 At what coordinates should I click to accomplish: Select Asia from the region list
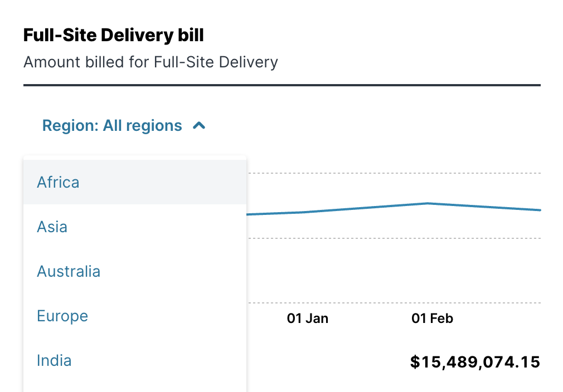point(52,227)
